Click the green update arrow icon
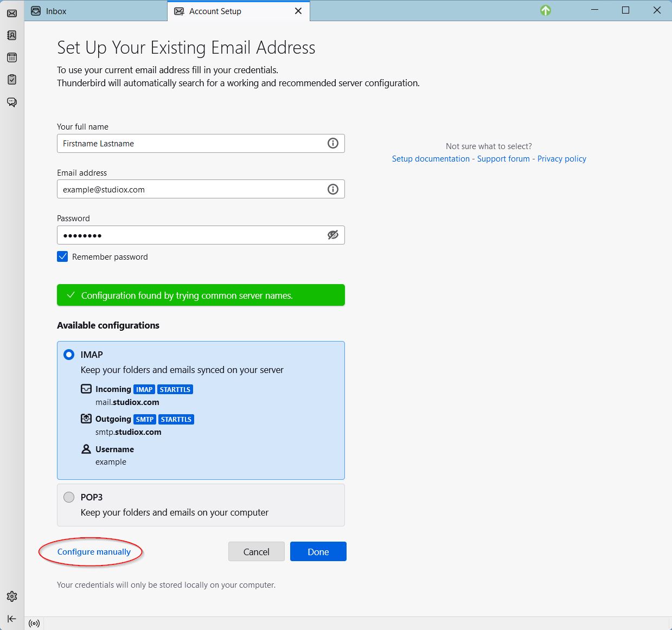This screenshot has width=672, height=630. click(x=546, y=10)
